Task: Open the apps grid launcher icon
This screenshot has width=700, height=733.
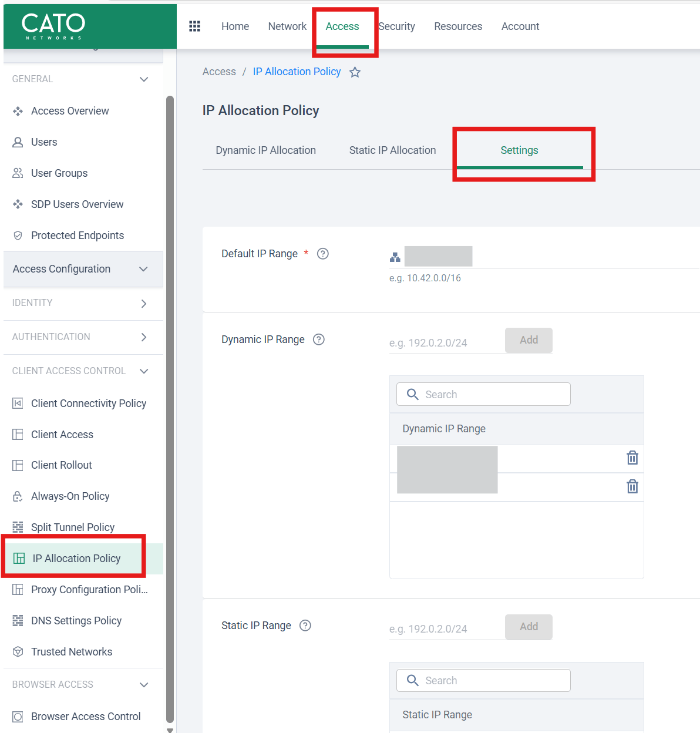Action: coord(194,26)
